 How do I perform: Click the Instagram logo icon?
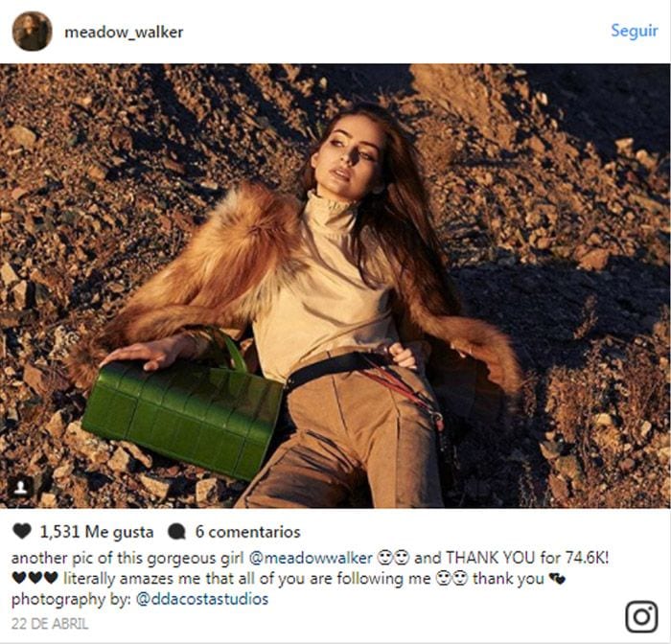tap(641, 616)
